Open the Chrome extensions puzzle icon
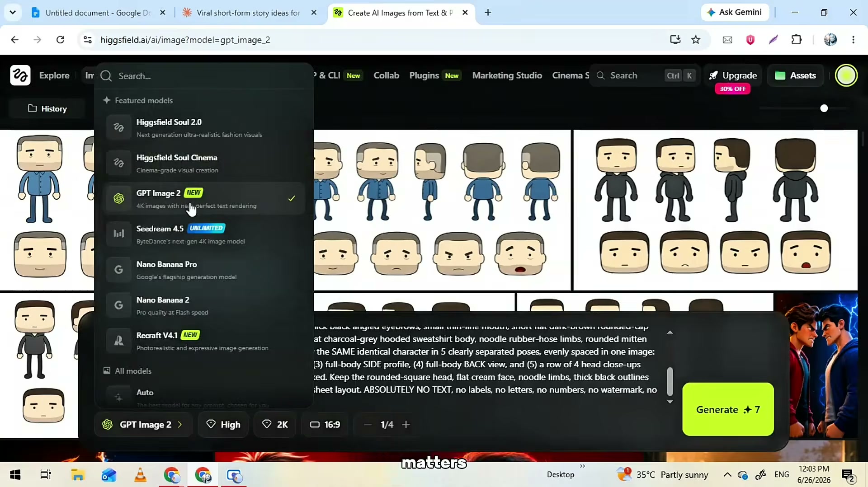The height and width of the screenshot is (487, 868). pyautogui.click(x=797, y=40)
